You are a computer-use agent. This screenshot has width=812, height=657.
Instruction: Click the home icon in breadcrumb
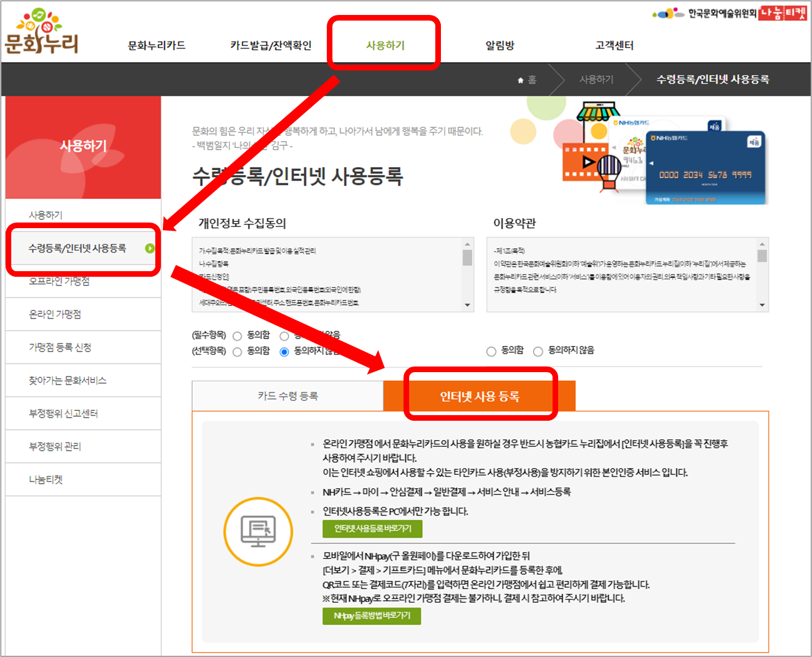(521, 80)
